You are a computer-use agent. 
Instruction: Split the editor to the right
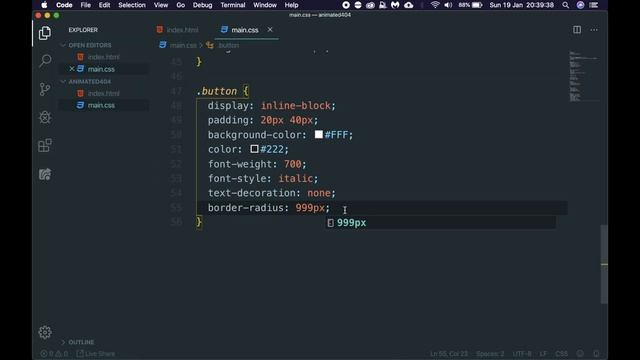pos(577,30)
